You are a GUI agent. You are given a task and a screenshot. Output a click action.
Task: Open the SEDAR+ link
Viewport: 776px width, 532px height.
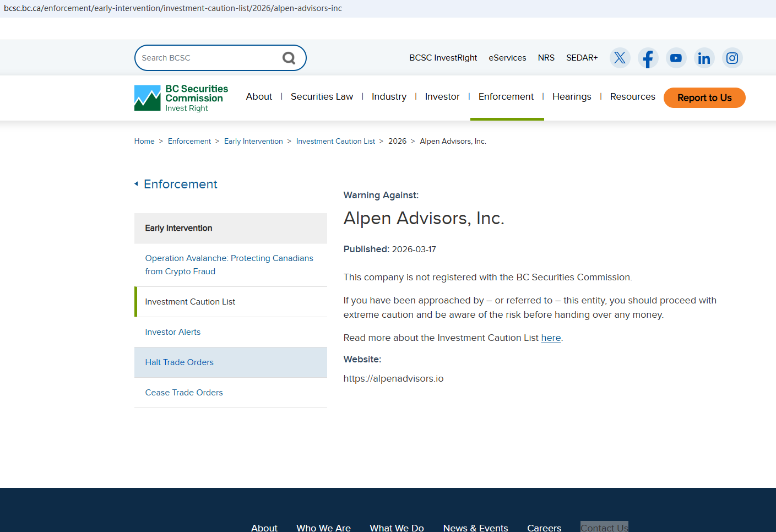coord(582,58)
